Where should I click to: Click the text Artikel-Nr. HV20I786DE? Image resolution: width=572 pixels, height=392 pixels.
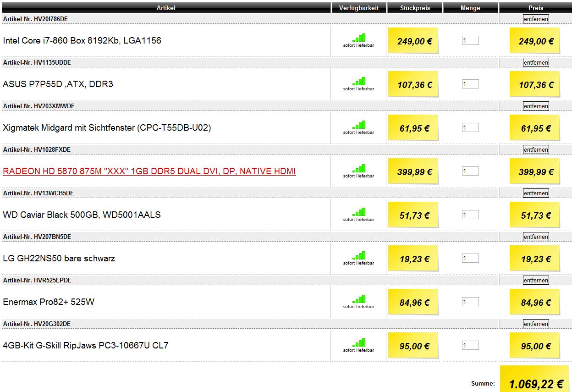tap(36, 19)
